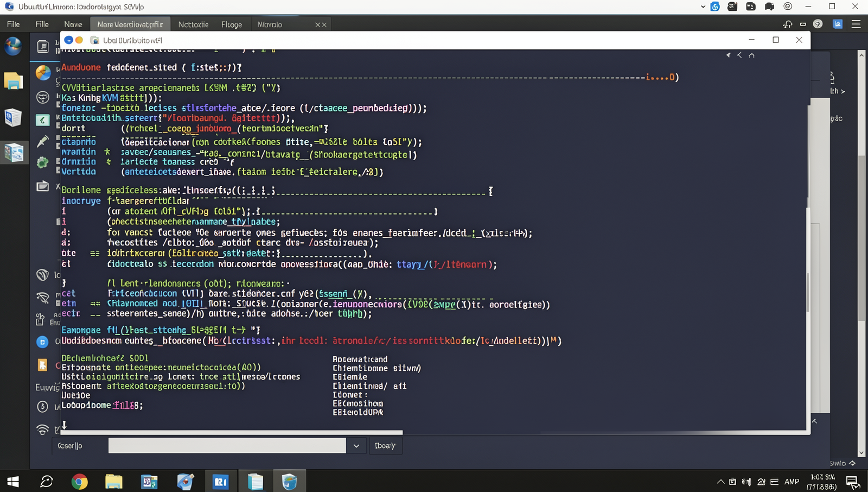868x492 pixels.
Task: Click the 'gdc' label in the right panel
Action: coord(836,118)
